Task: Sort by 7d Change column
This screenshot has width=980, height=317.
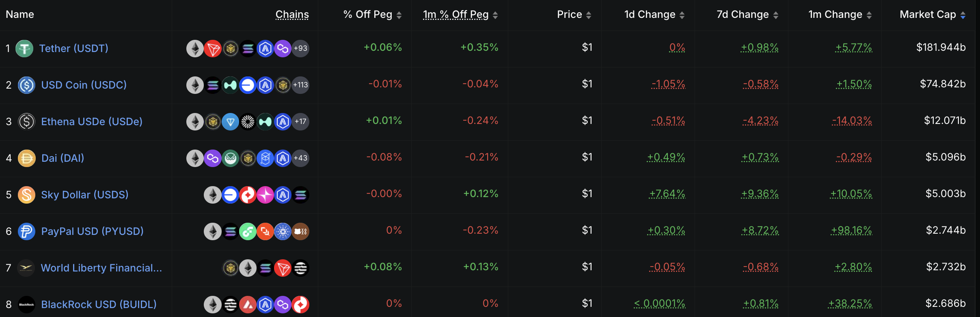Action: 747,15
